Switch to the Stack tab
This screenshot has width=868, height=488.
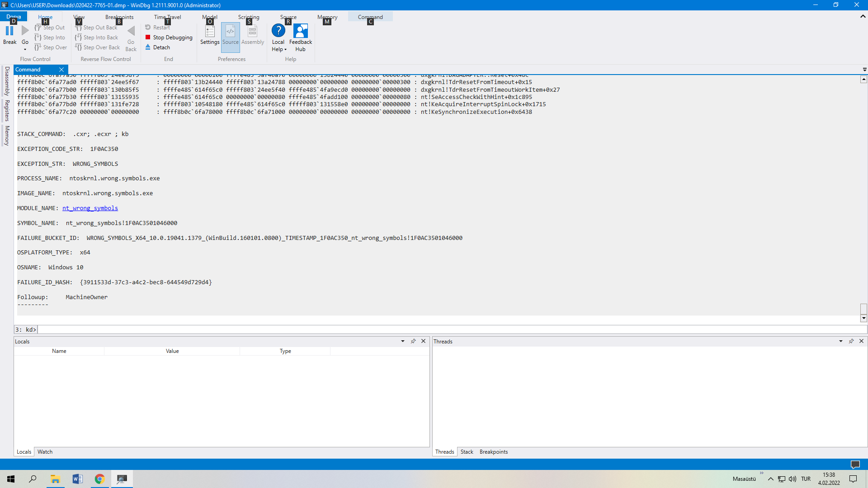pos(467,452)
